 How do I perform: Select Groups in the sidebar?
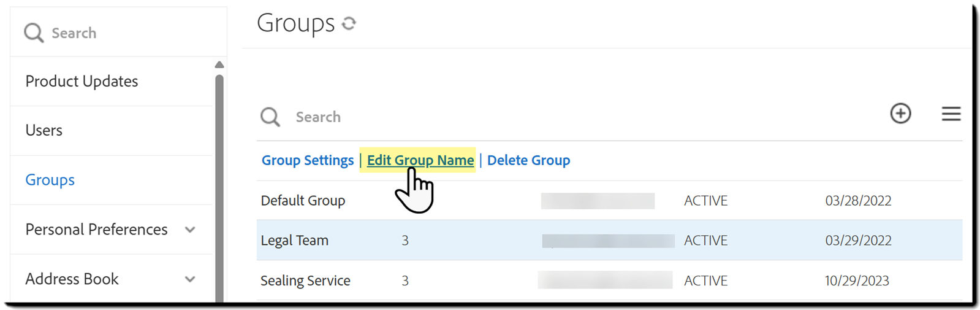tap(50, 180)
